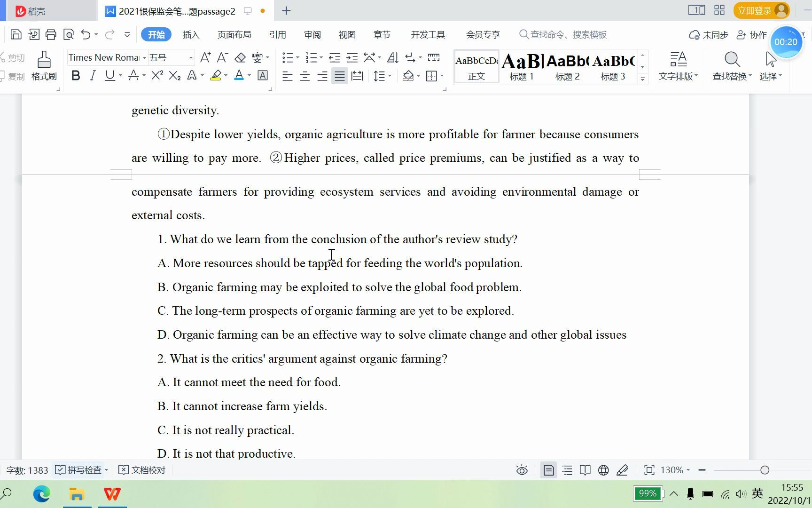Select the Format Painter (格式刷) tool
Screen dimensions: 812x508
[x=44, y=66]
